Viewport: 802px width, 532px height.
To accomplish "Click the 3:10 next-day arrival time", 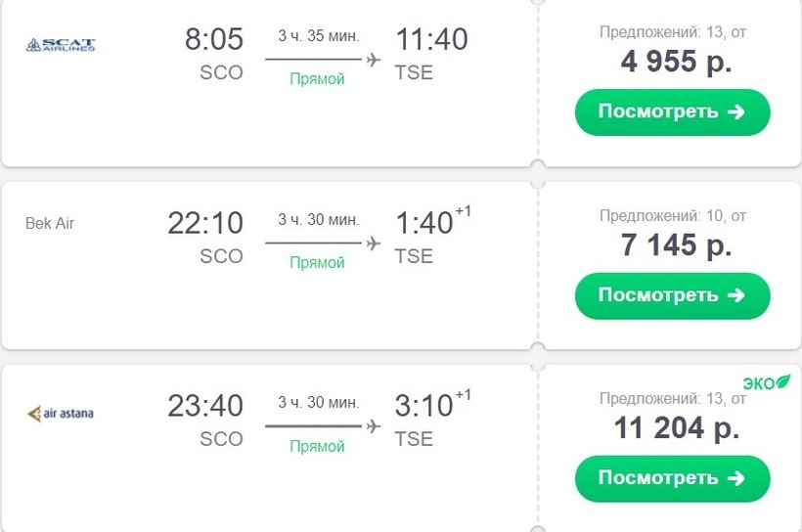I will click(423, 406).
